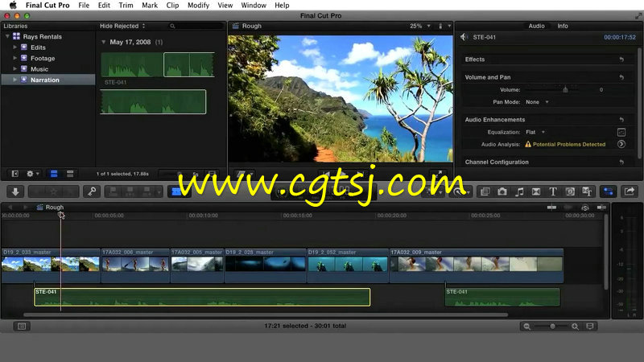Open the Hide Rejected filter dropdown

[x=122, y=26]
